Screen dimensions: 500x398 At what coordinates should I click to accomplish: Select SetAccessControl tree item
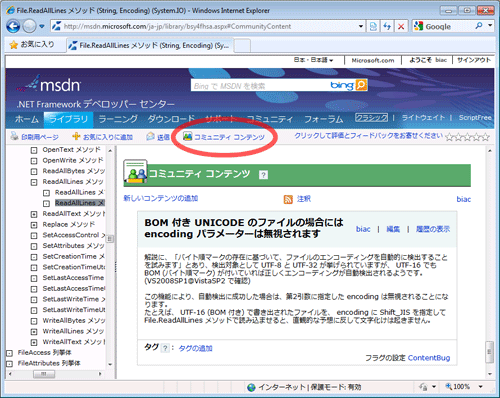[74, 235]
